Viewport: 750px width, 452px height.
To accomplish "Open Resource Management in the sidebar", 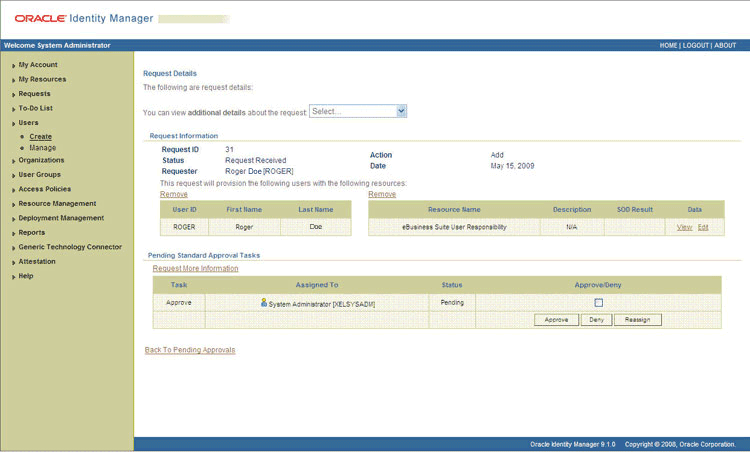I will (57, 203).
